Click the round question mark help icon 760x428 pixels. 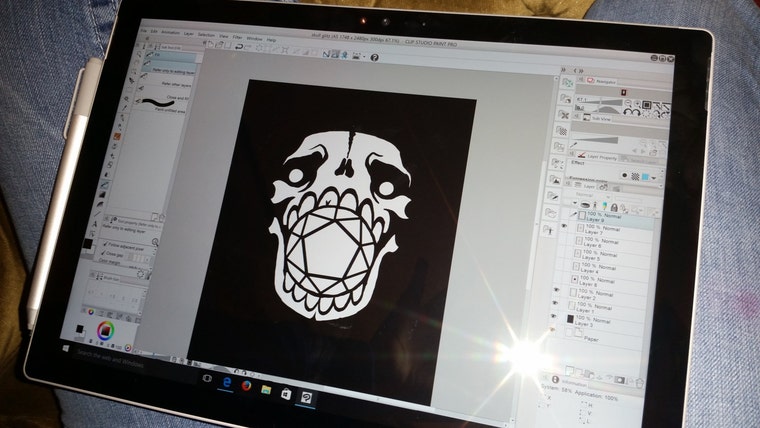point(374,57)
